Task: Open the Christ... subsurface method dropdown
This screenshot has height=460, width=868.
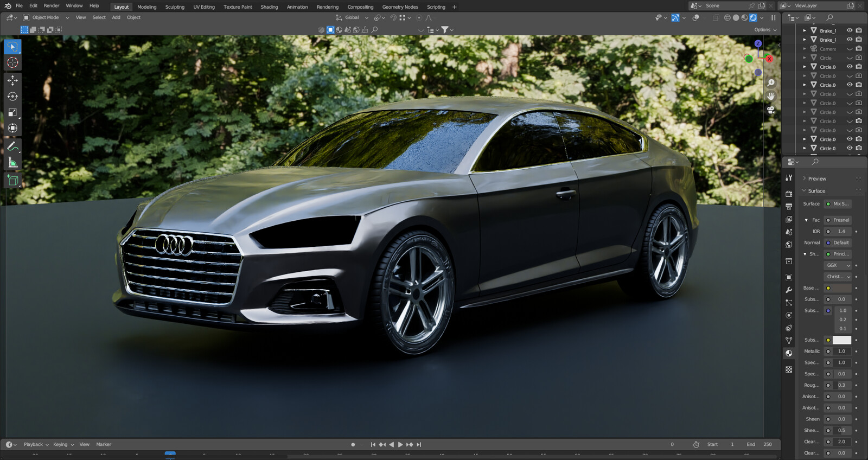Action: (838, 277)
